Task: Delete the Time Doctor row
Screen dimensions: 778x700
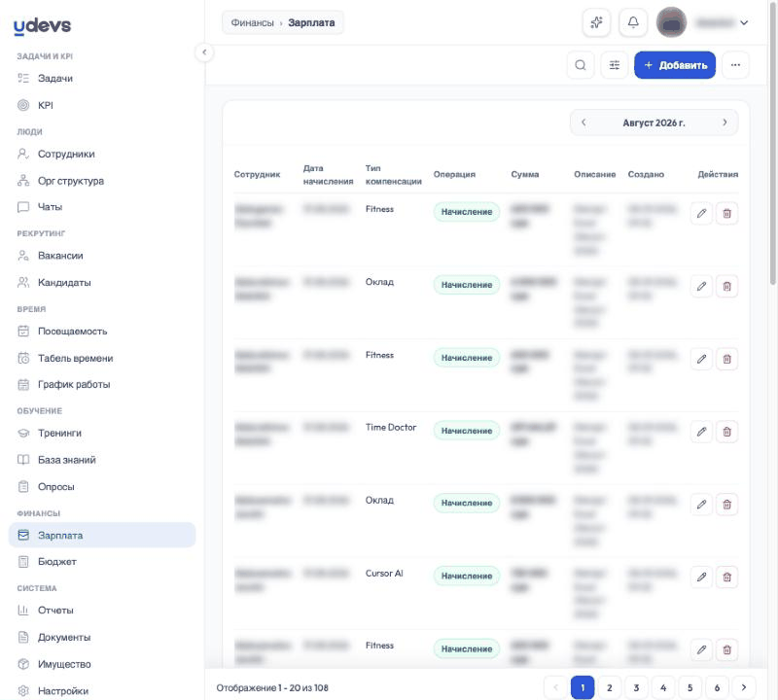Action: [x=726, y=432]
